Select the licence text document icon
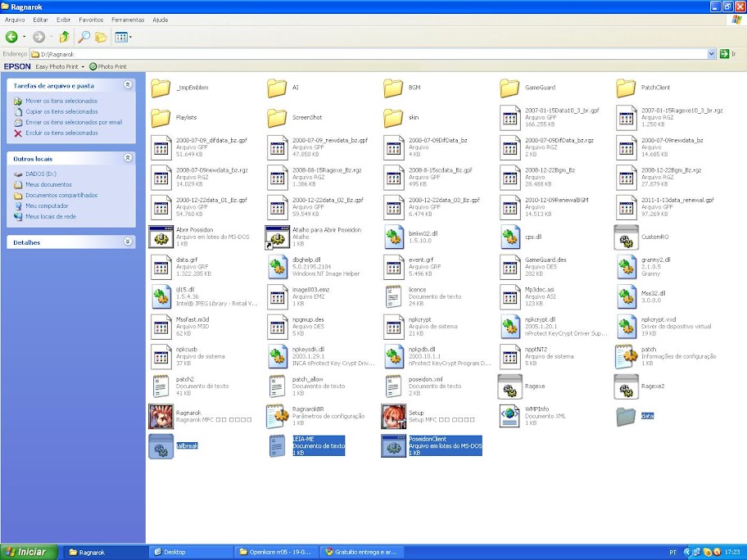This screenshot has height=560, width=747. pos(393,296)
